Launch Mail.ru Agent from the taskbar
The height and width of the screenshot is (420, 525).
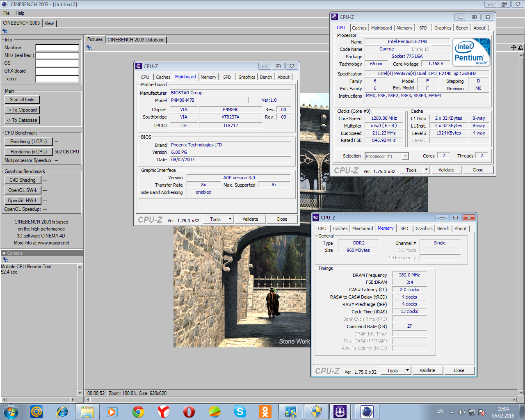(x=37, y=411)
